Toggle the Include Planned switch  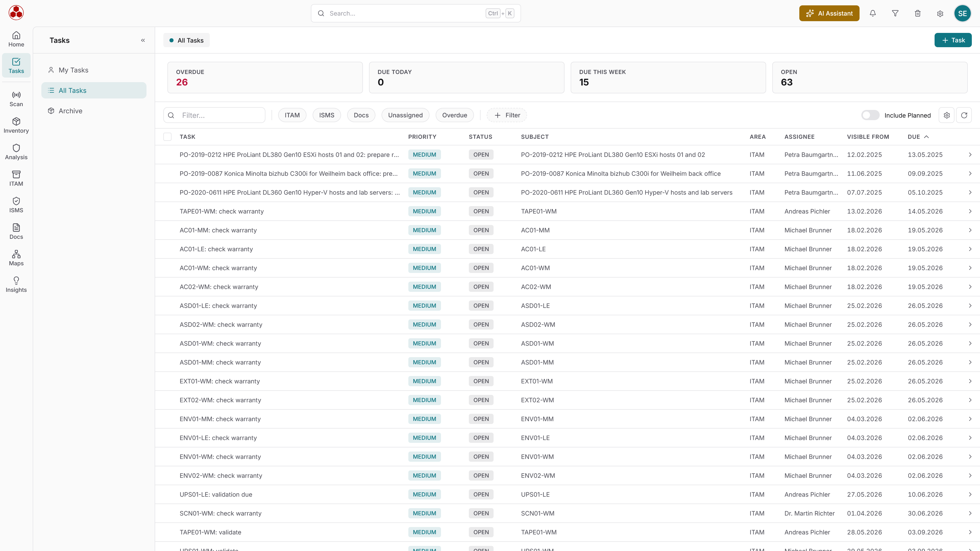point(871,115)
